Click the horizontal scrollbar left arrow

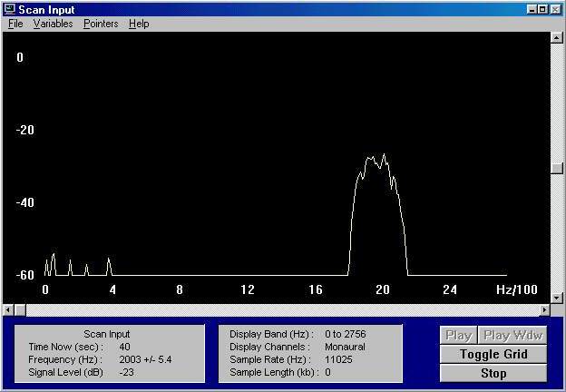[8, 309]
